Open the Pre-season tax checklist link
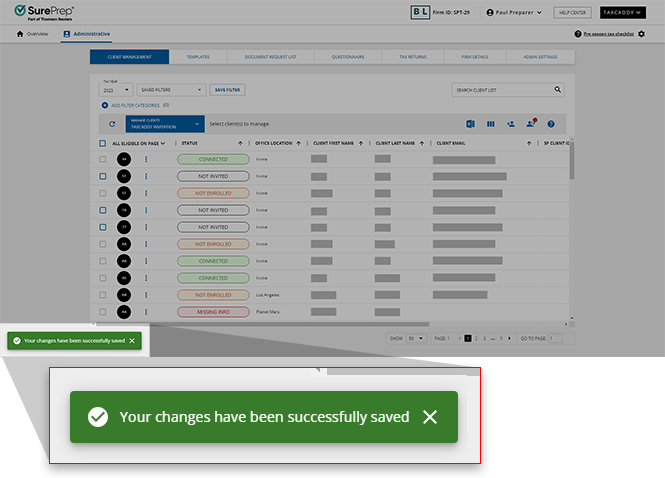This screenshot has width=665, height=478. click(609, 34)
